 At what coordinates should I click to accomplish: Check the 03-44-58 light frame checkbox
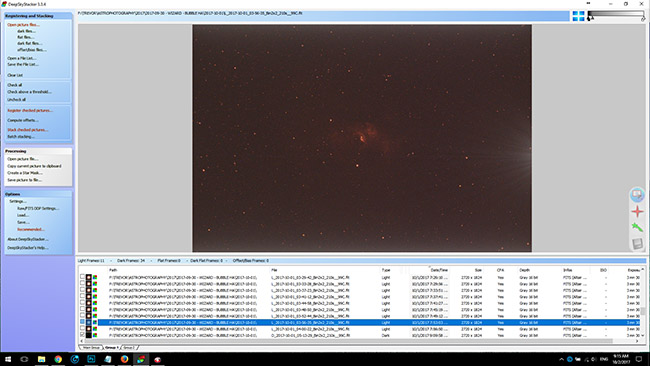(82, 303)
